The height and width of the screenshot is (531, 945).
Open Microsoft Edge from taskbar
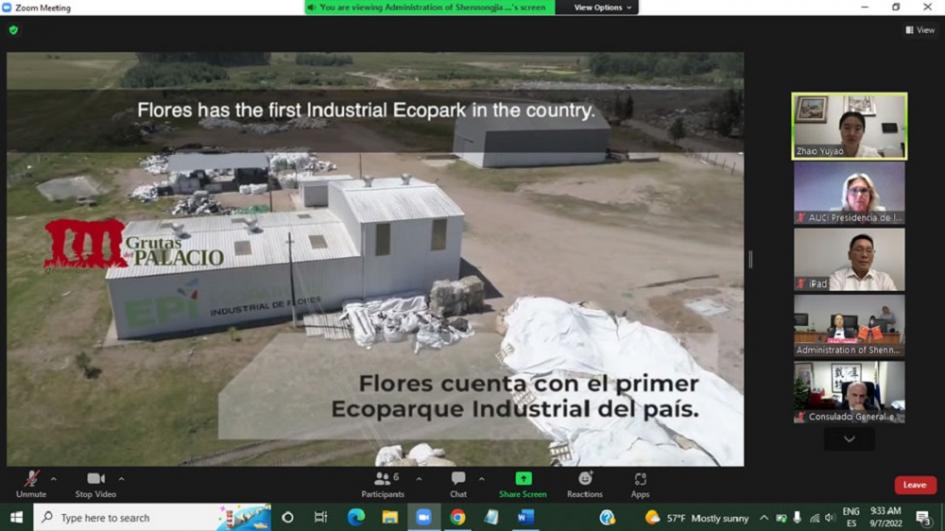pos(356,517)
